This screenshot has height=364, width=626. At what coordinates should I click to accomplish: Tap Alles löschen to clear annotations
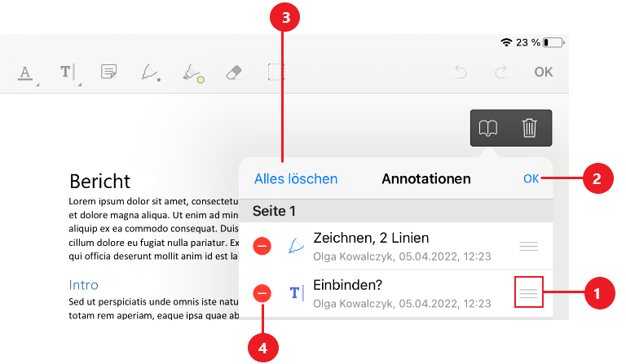click(x=296, y=178)
